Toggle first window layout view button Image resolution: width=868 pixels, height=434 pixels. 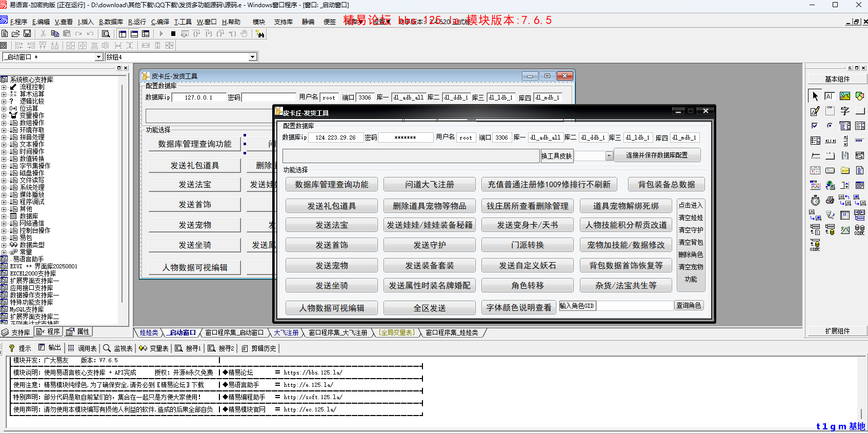coord(122,33)
